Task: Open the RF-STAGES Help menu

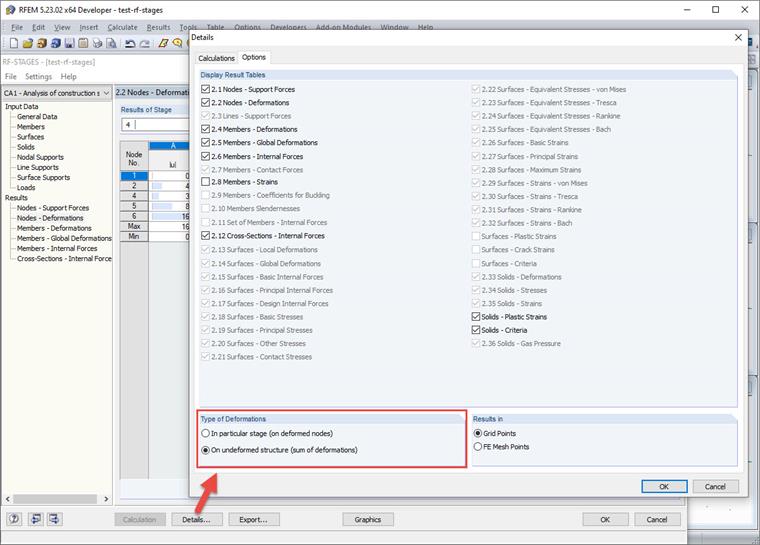Action: tap(68, 77)
